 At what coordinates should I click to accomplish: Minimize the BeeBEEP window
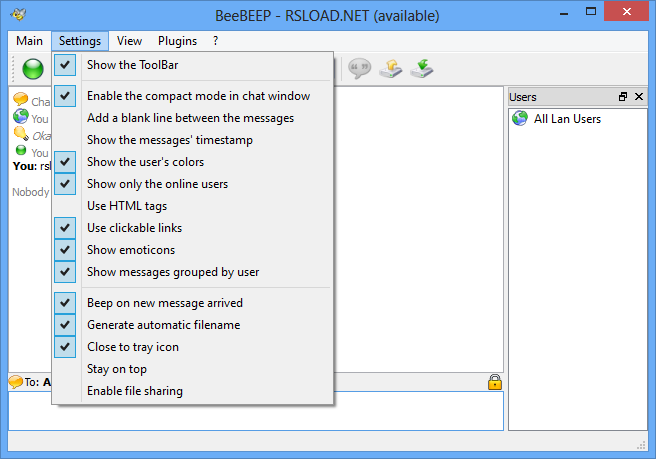tap(564, 13)
